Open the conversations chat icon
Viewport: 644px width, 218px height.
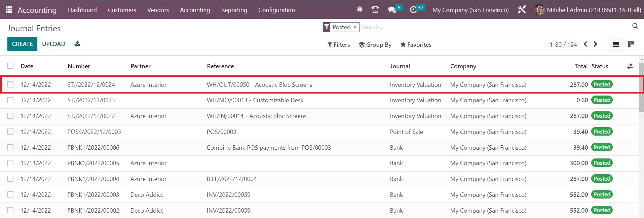[x=392, y=10]
